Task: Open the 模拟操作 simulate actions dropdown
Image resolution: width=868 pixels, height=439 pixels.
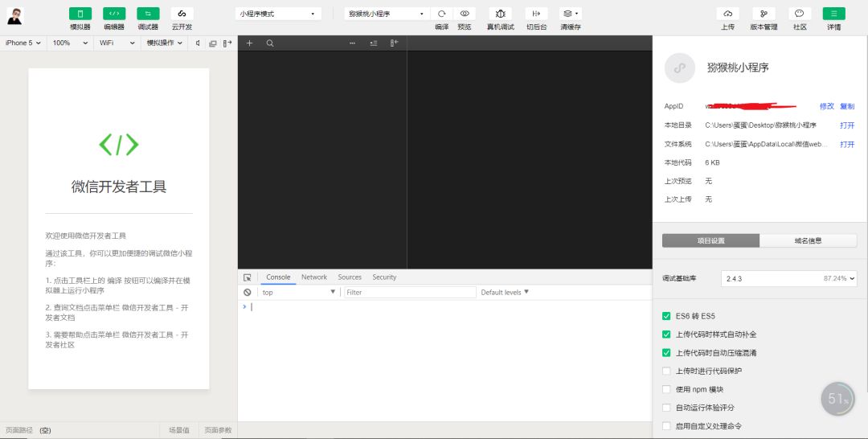Action: [165, 43]
